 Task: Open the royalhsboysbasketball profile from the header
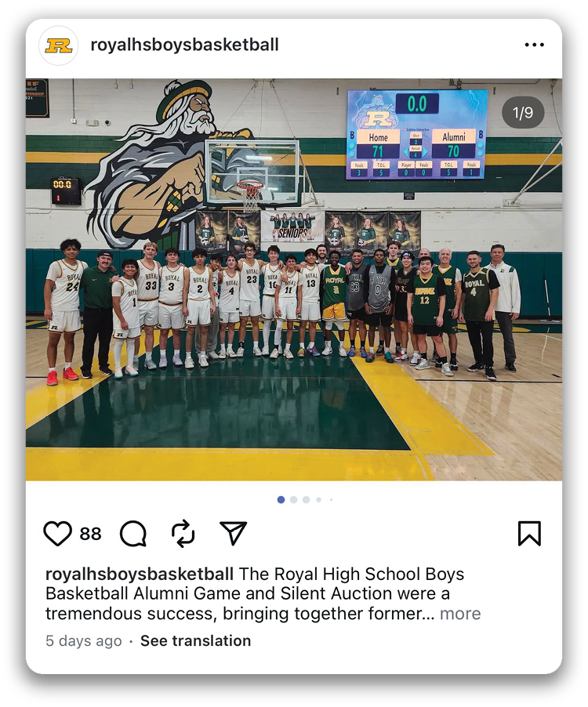(184, 45)
